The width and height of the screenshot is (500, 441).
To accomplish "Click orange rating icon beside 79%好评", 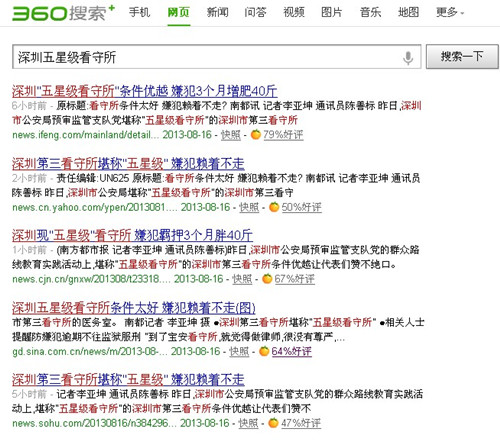I will pyautogui.click(x=256, y=134).
